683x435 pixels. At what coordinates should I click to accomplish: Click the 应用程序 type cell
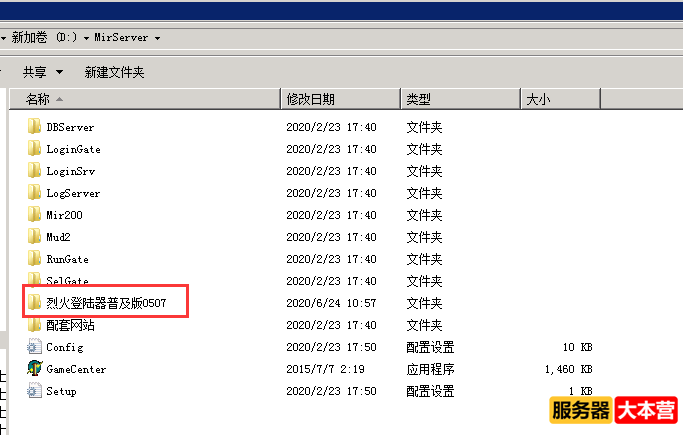click(x=430, y=369)
